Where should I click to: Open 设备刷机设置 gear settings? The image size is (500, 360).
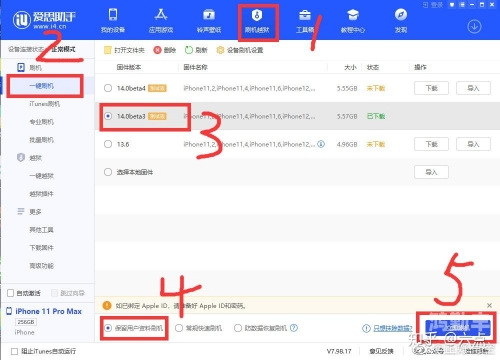tap(240, 50)
